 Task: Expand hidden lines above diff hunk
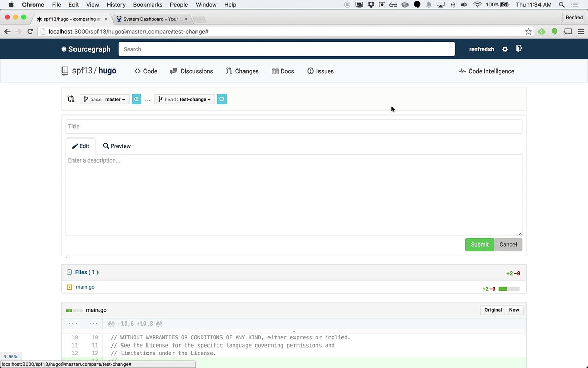[x=294, y=332]
